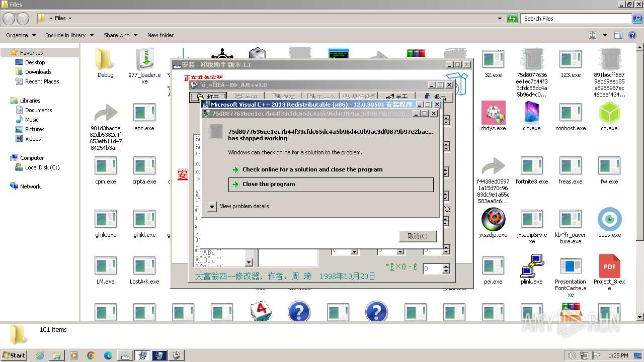Launch Internet Explorer from the taskbar
This screenshot has height=362, width=644.
[x=40, y=355]
